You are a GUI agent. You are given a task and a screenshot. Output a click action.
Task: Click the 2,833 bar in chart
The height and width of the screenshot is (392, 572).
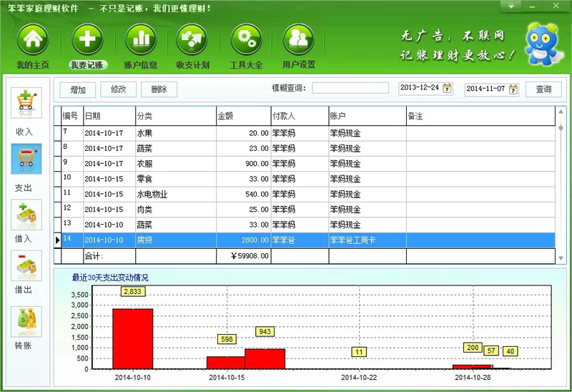133,339
